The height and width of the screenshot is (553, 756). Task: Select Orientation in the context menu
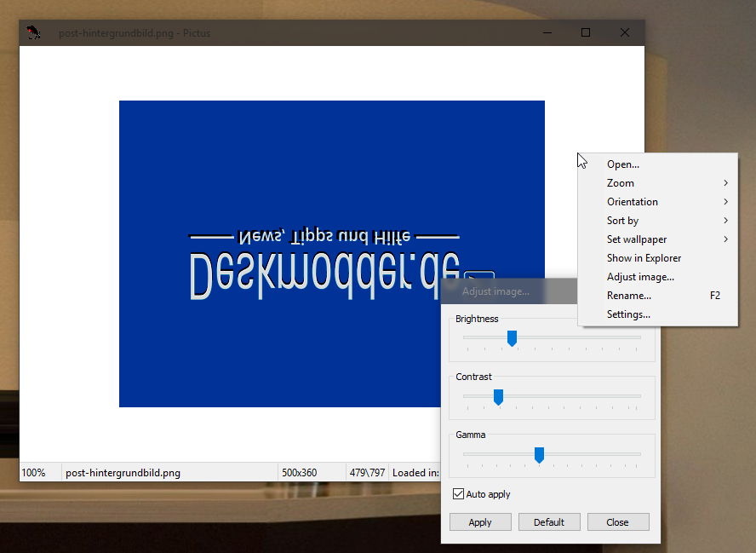click(657, 202)
